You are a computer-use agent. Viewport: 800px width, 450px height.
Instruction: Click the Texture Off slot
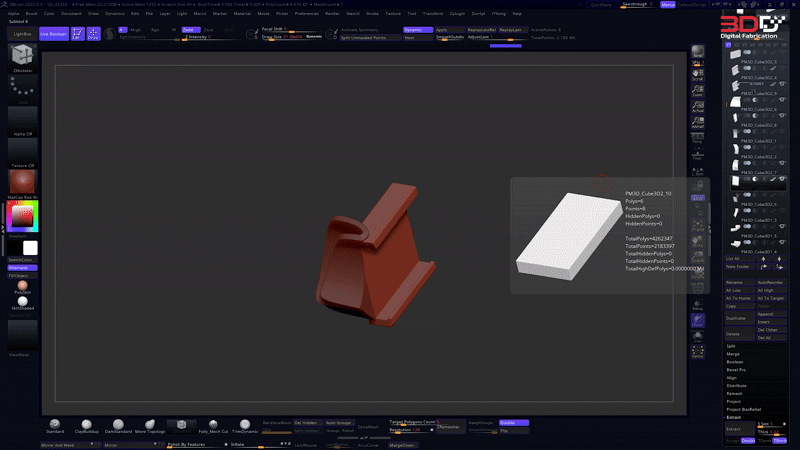pyautogui.click(x=21, y=151)
